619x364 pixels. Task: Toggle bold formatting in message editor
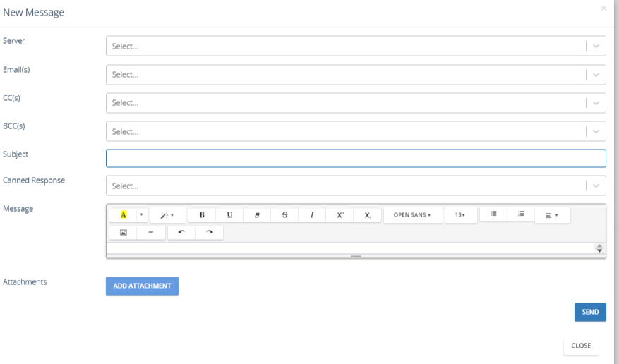coord(202,215)
